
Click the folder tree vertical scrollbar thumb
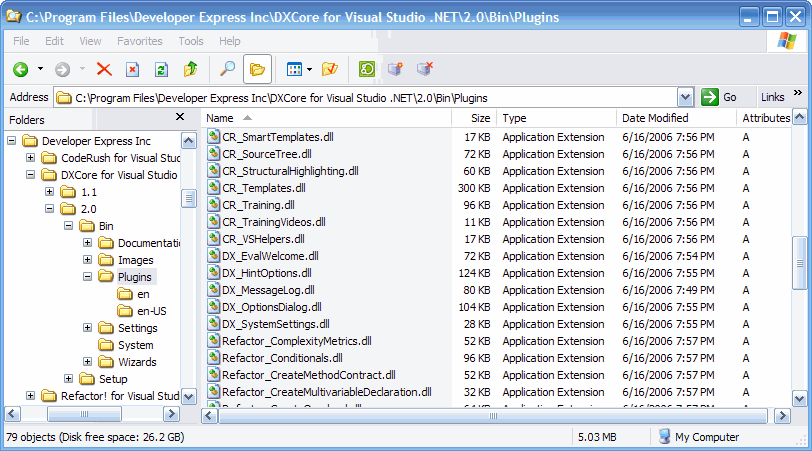[188, 198]
